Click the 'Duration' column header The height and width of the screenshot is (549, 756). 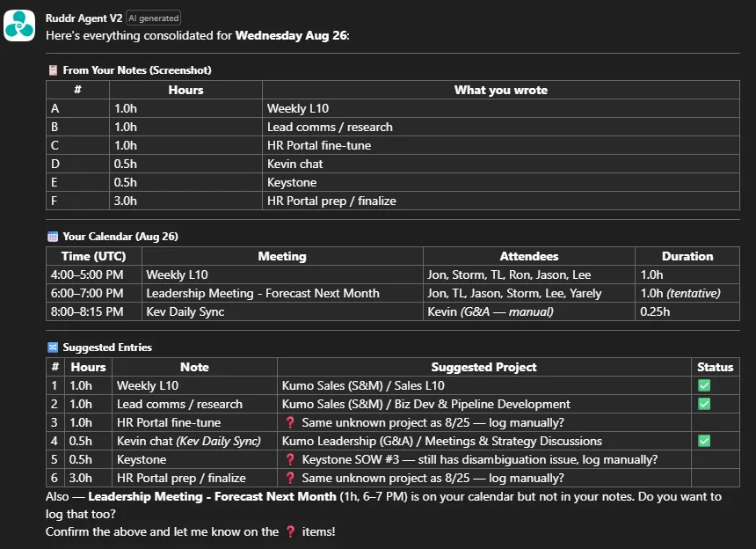(687, 256)
